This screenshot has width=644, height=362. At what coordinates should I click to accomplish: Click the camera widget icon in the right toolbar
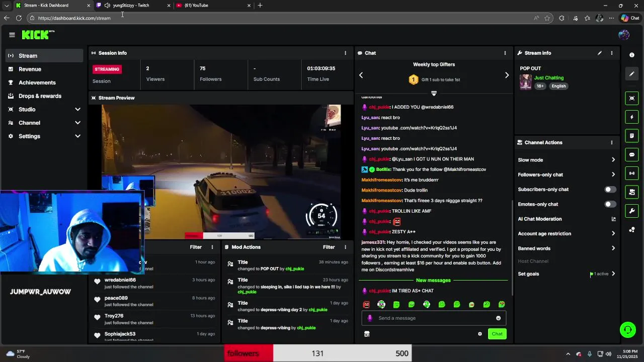(632, 192)
